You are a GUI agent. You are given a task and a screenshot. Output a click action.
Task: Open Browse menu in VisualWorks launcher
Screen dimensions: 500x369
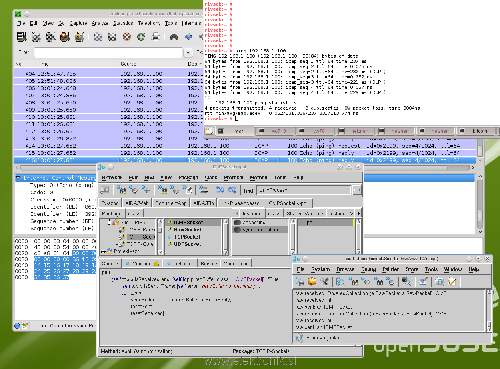coord(345,269)
